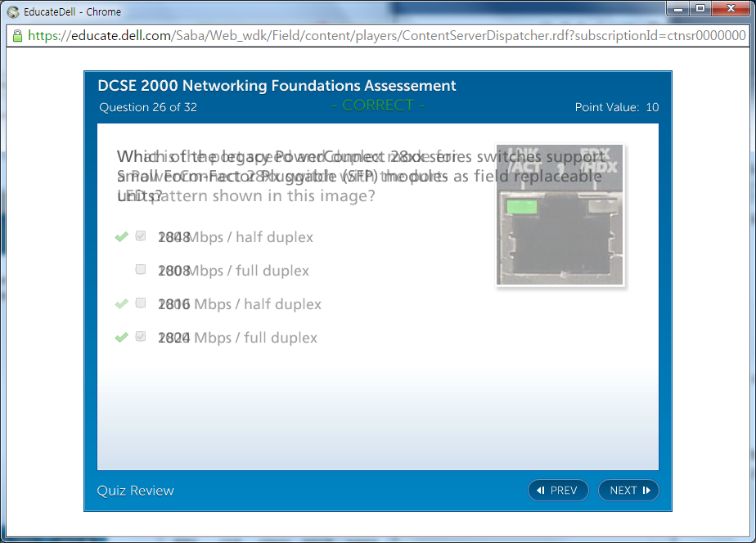
Task: Click the PREV button
Action: tap(558, 490)
